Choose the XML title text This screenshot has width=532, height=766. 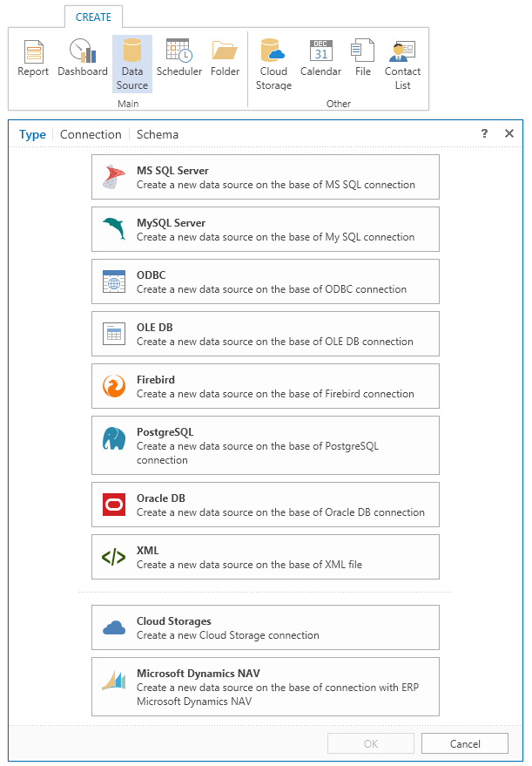(x=148, y=551)
